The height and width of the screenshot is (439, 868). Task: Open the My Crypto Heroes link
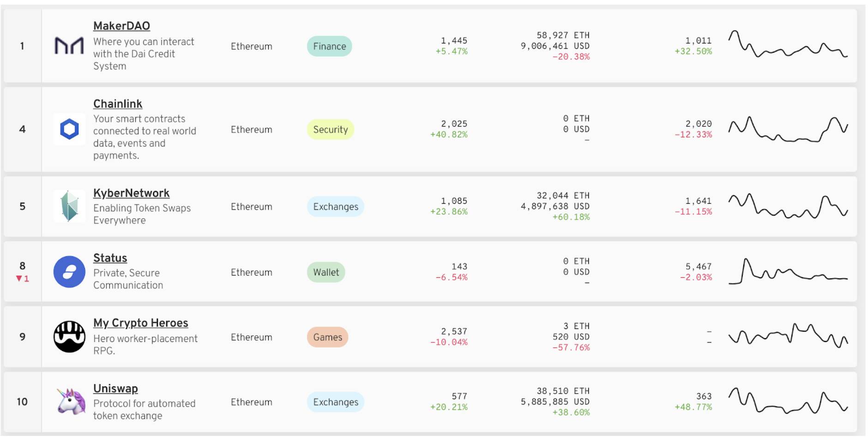140,323
